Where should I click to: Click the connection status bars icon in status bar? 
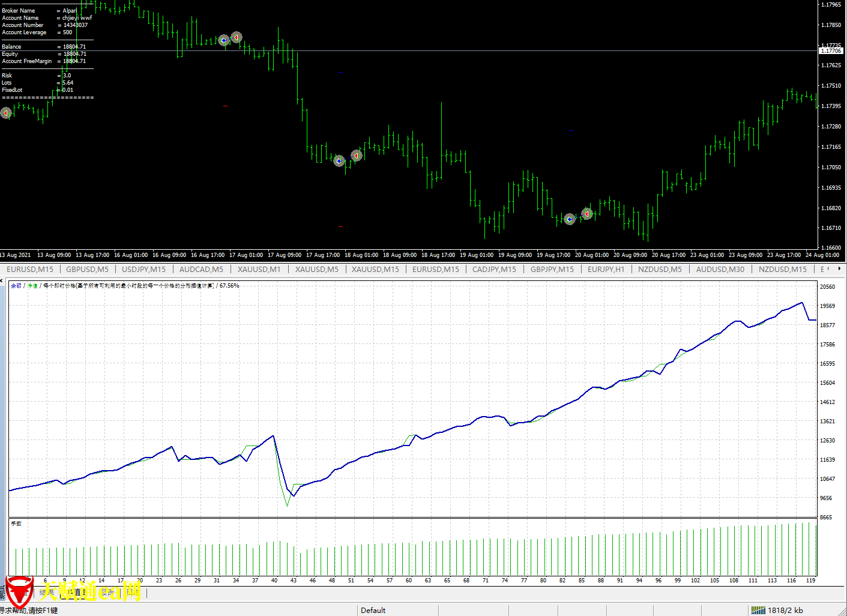(758, 610)
